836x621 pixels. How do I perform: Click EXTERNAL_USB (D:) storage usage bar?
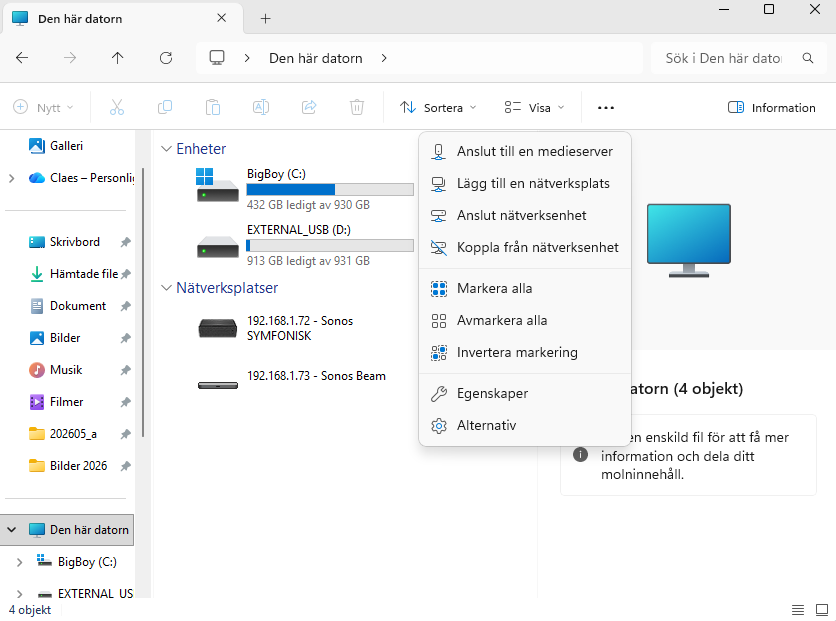(x=329, y=245)
